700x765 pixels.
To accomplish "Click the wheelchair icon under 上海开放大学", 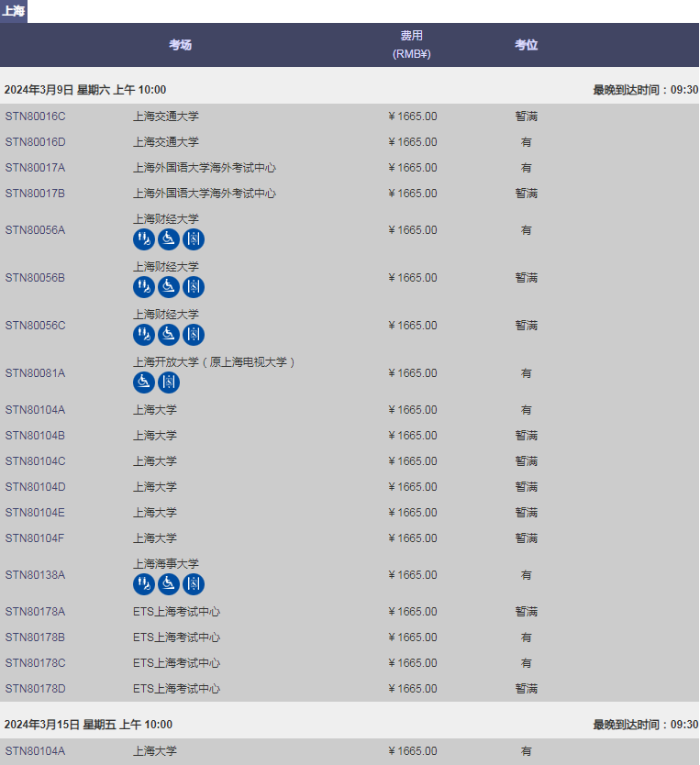I will tap(144, 382).
